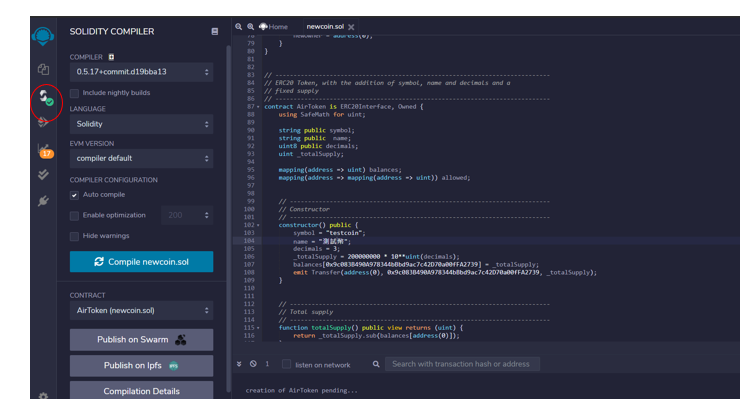The width and height of the screenshot is (753, 412).
Task: Open the documentation icon beside Solidity Compiler title
Action: pos(215,31)
